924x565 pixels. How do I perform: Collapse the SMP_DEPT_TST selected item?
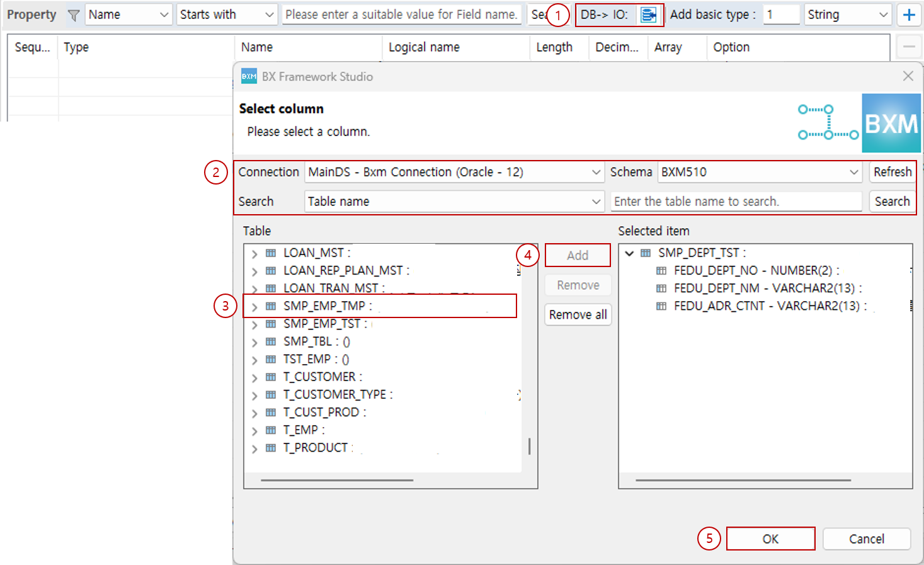click(x=629, y=253)
